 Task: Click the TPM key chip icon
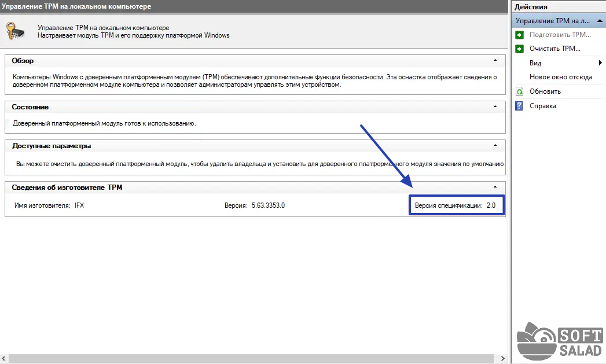click(16, 31)
